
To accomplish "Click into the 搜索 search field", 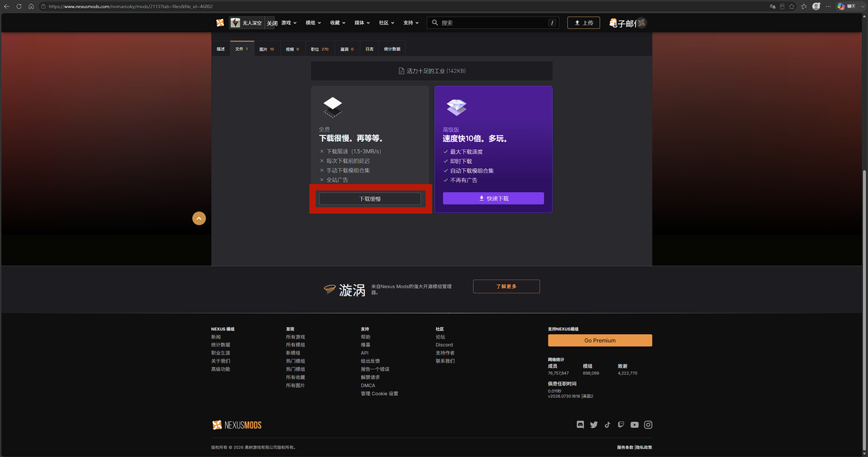I will tap(493, 23).
